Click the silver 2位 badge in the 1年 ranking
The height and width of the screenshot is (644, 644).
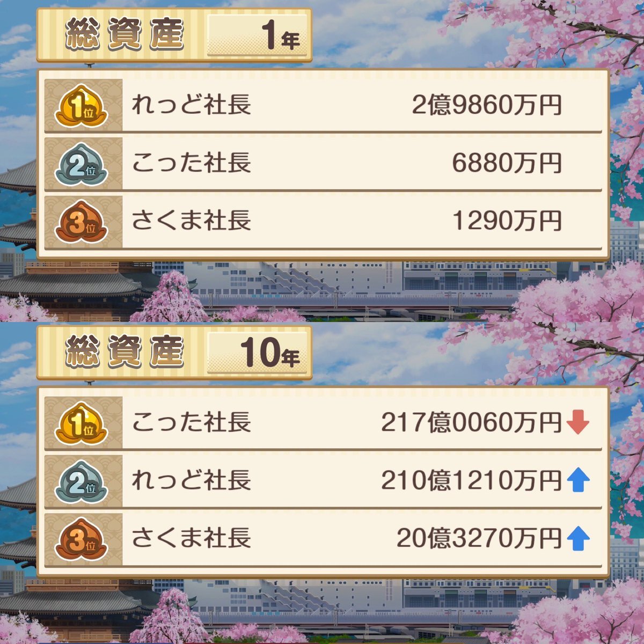82,164
